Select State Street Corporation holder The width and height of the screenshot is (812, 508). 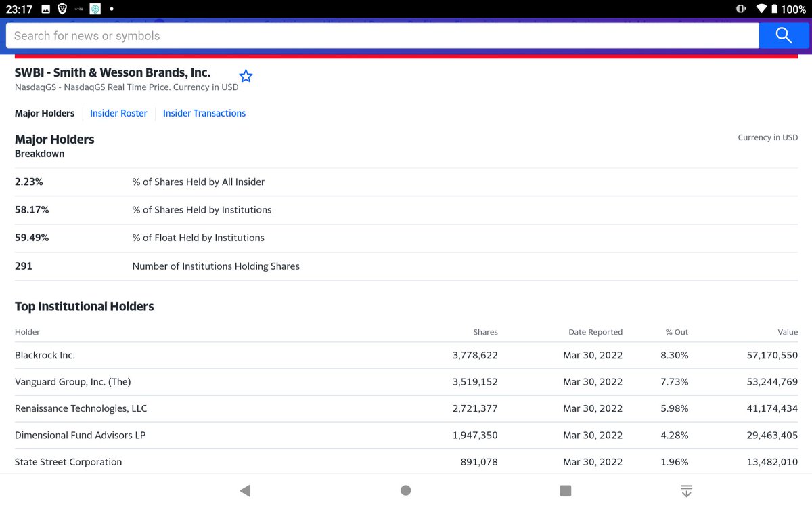(x=68, y=462)
